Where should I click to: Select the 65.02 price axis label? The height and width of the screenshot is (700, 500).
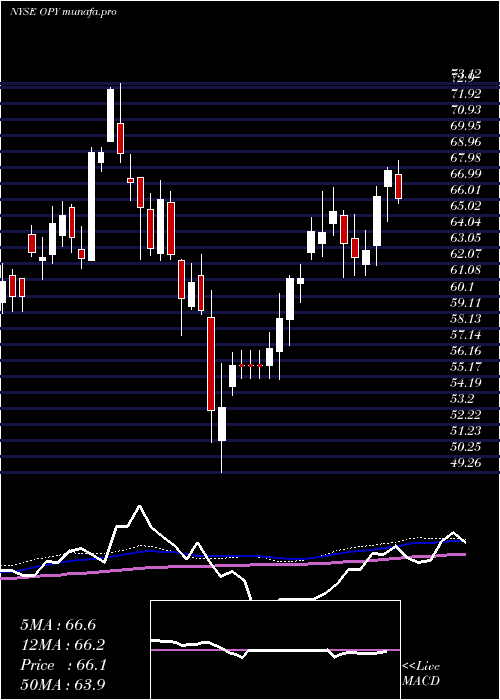click(x=466, y=206)
